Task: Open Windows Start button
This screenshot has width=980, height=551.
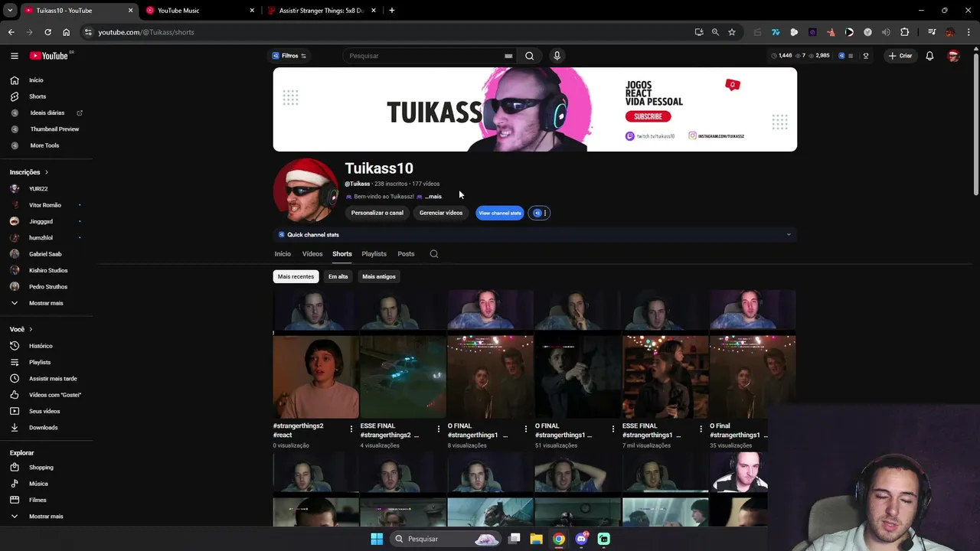Action: coord(377,539)
